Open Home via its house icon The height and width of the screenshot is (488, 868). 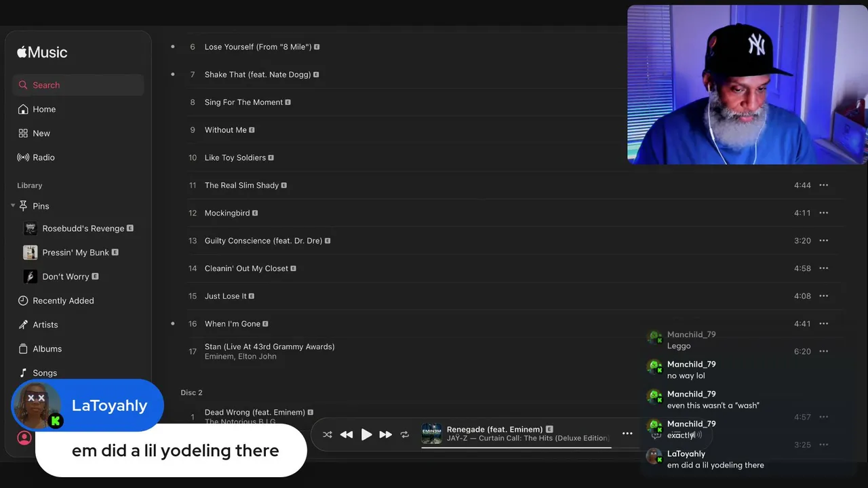(23, 109)
